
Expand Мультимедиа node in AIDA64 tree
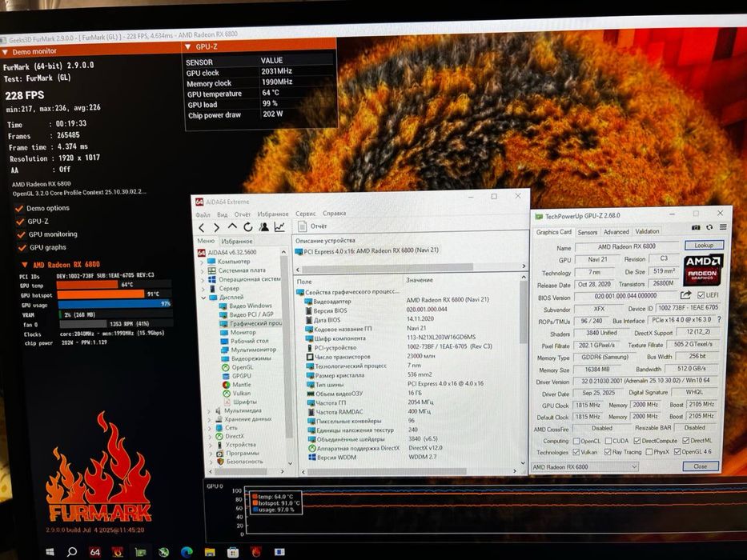point(209,410)
